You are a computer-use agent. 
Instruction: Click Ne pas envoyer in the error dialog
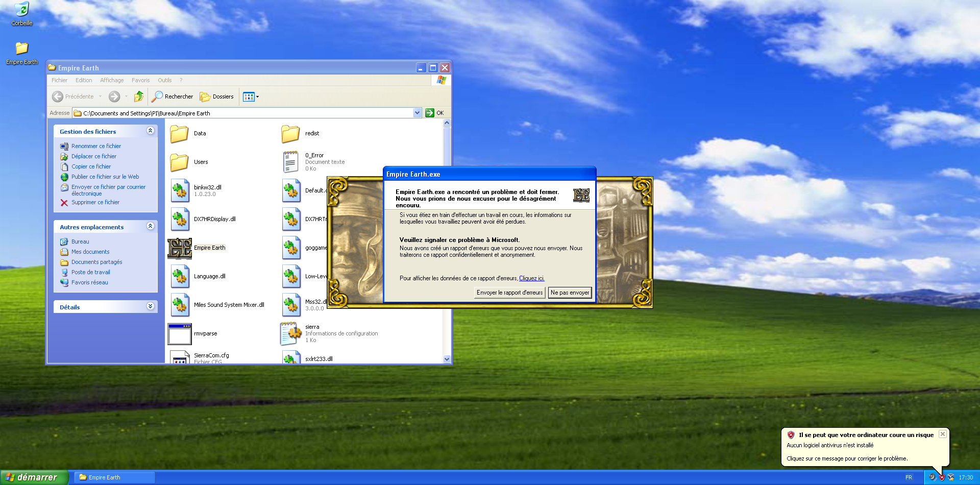pyautogui.click(x=570, y=292)
